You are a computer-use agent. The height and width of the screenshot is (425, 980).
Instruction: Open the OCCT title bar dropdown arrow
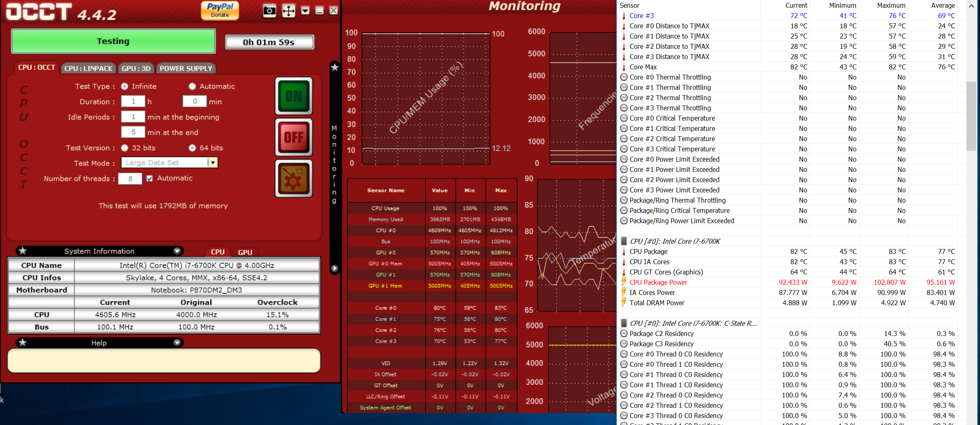pos(305,11)
